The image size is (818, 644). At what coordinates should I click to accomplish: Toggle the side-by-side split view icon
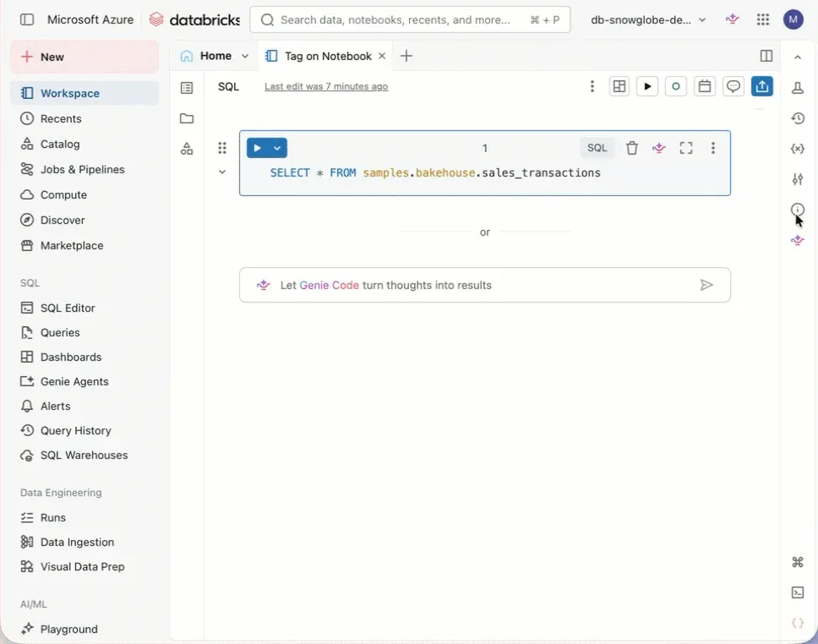[x=766, y=56]
